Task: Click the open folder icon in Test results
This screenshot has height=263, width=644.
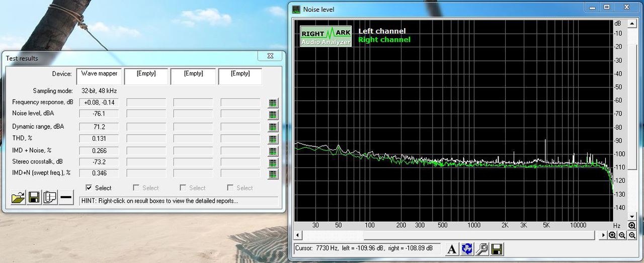Action: tap(18, 198)
